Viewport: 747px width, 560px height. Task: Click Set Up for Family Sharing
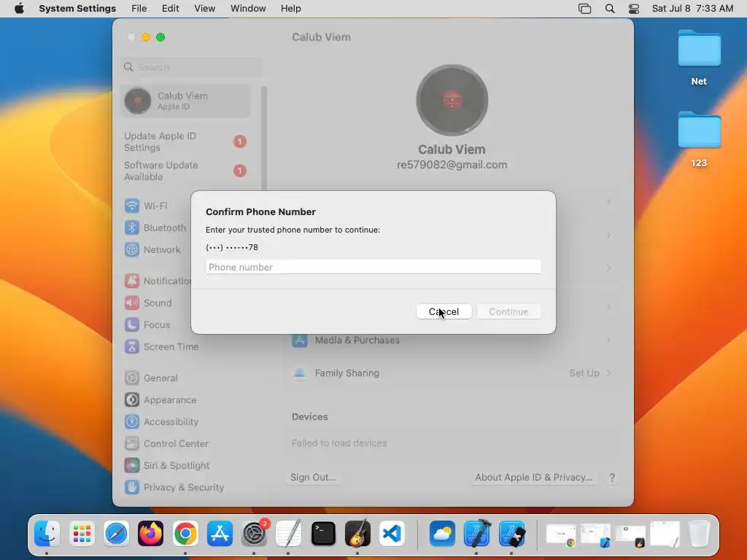pos(584,373)
